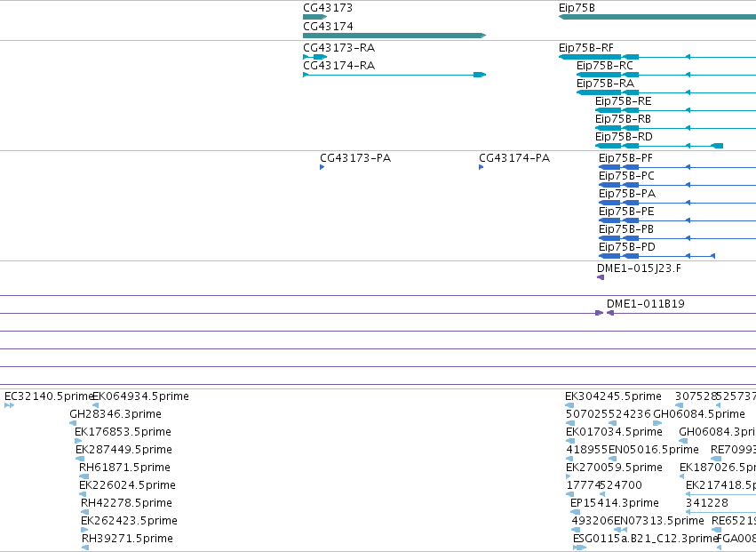Click the GH06084.3prime EST label
Viewport: 756px width, 552px height.
coord(717,432)
